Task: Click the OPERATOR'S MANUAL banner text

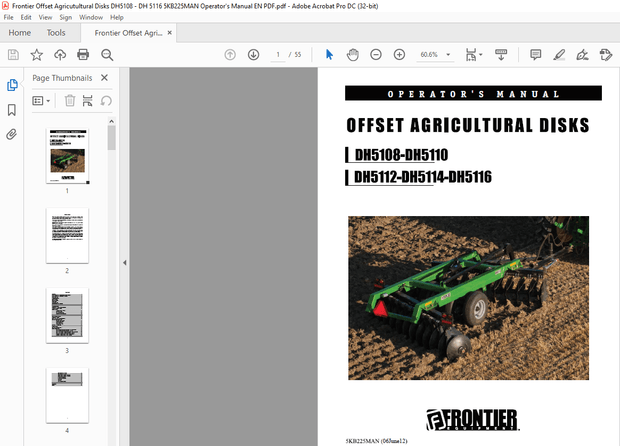Action: click(473, 94)
